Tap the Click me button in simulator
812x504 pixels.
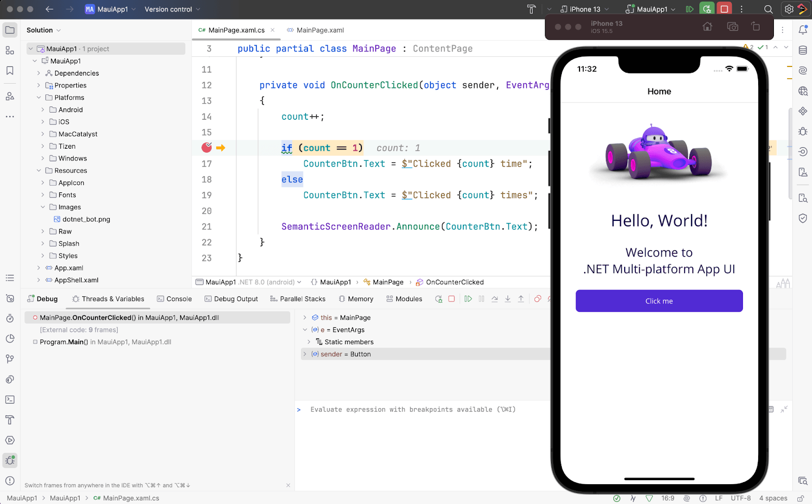coord(659,301)
